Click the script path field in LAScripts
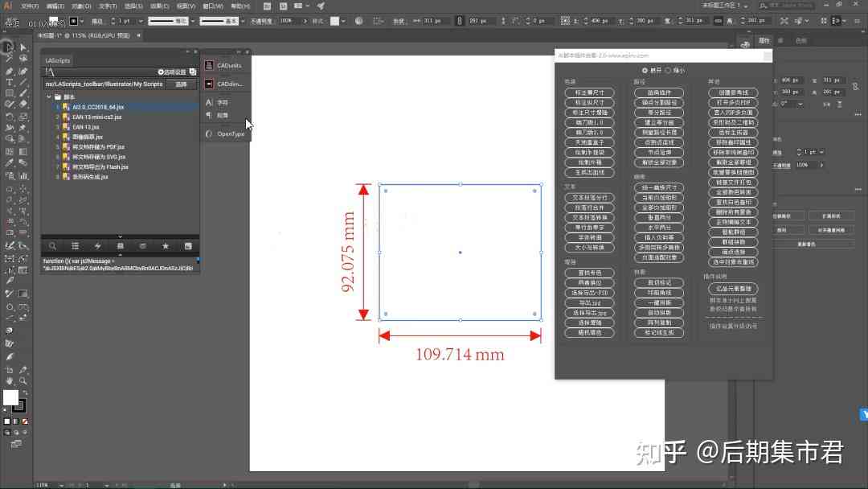The width and height of the screenshot is (868, 489). (104, 84)
